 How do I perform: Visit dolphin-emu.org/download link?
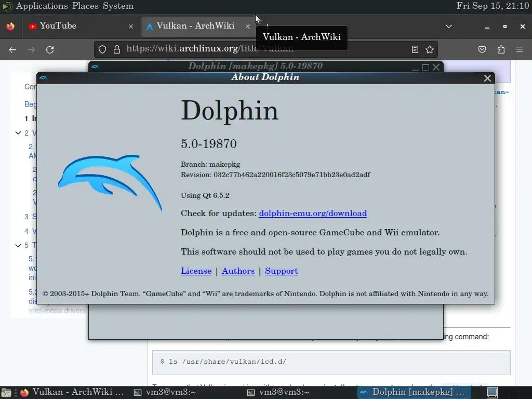coord(312,213)
